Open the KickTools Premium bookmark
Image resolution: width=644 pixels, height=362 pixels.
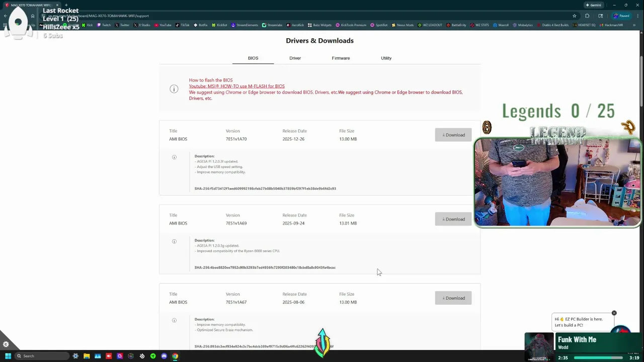click(x=351, y=25)
